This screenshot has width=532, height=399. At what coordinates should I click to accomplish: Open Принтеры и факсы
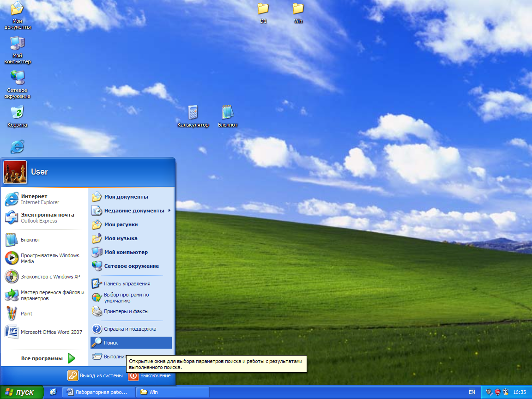[x=131, y=311]
